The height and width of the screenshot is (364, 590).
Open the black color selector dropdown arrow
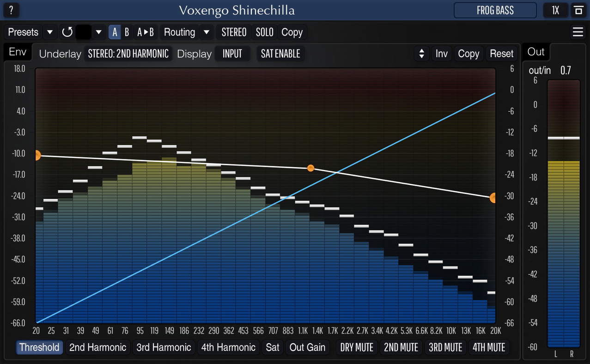tap(98, 32)
